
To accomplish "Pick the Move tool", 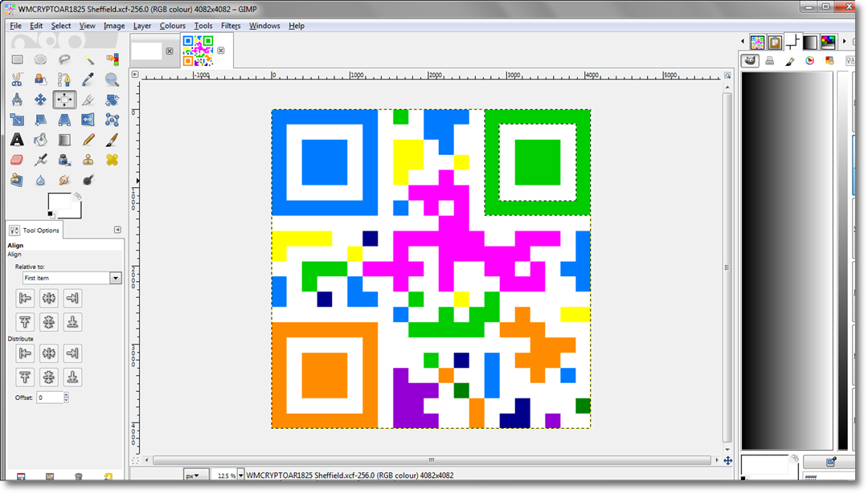I will pyautogui.click(x=40, y=100).
